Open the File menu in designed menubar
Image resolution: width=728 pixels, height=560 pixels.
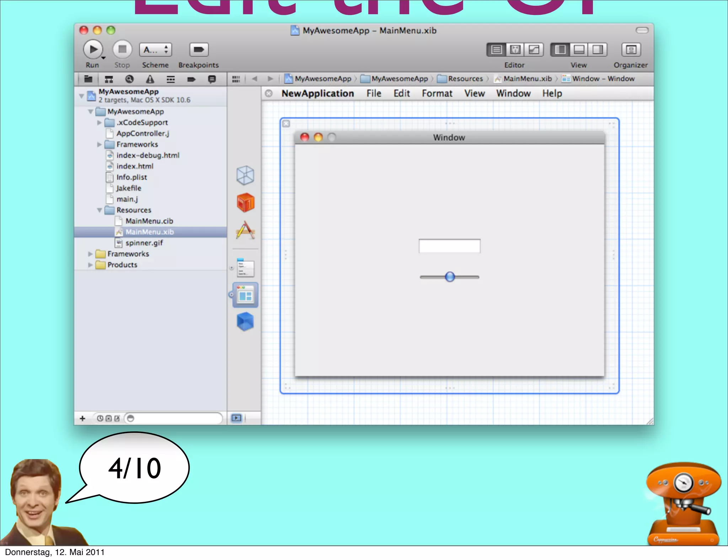point(374,93)
